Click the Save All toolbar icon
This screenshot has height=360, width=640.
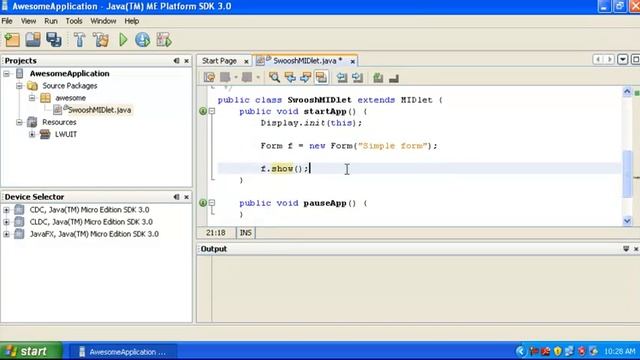click(x=53, y=40)
